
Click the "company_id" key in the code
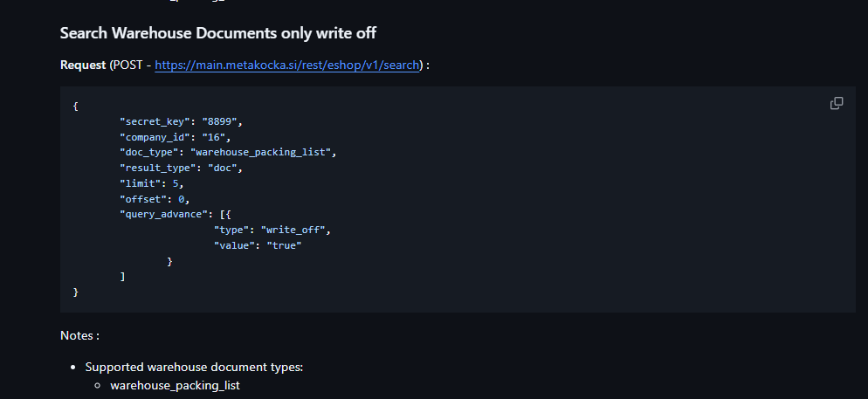[155, 137]
